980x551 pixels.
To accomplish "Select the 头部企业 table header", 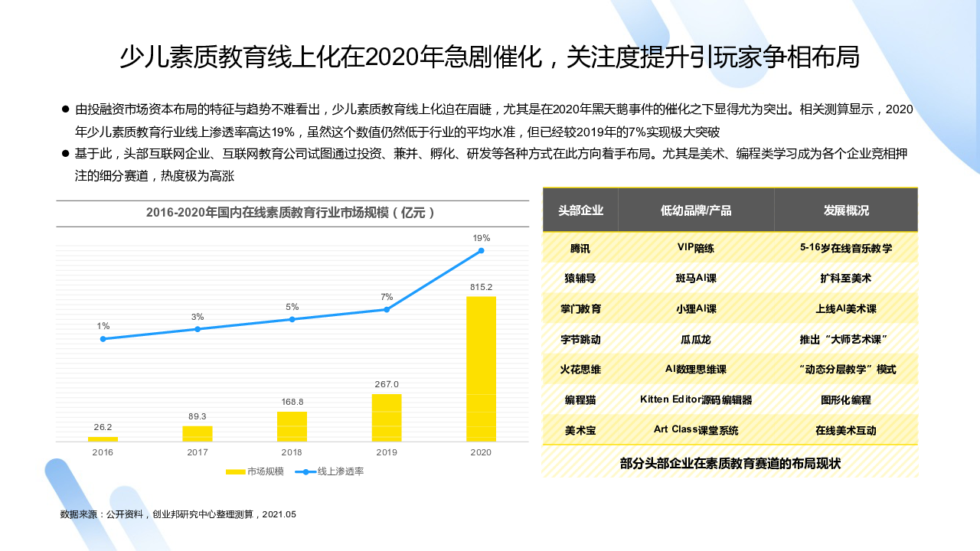I will pyautogui.click(x=580, y=210).
